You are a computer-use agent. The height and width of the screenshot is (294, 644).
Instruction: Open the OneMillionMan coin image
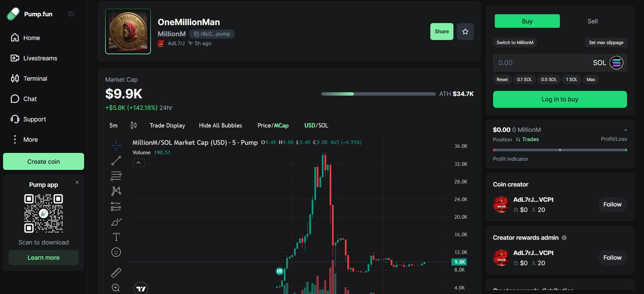pos(128,31)
